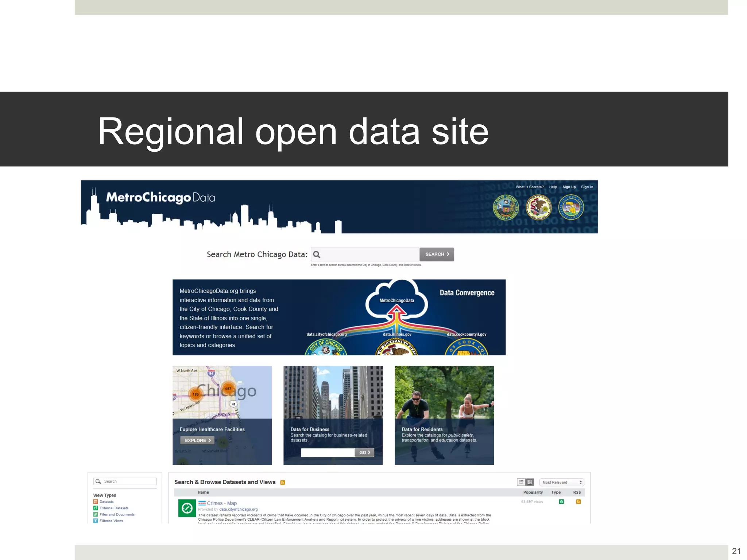Click the GO button on Data for Business
Image resolution: width=747 pixels, height=560 pixels.
point(364,452)
